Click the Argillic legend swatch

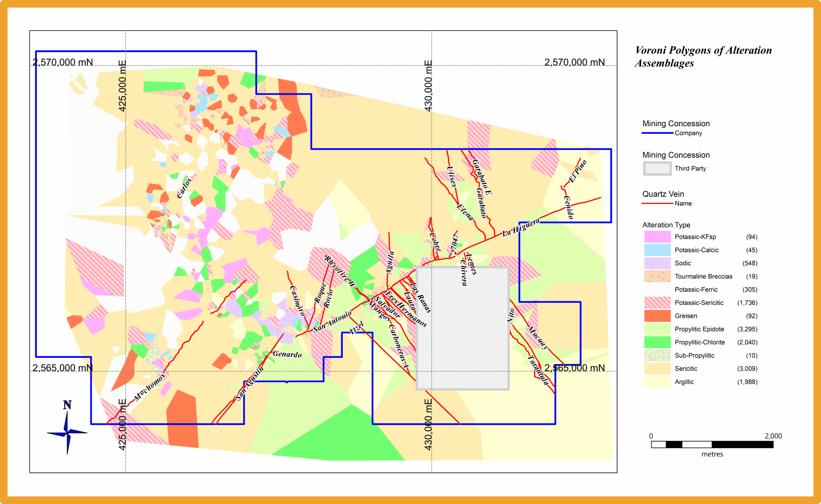[x=657, y=382]
